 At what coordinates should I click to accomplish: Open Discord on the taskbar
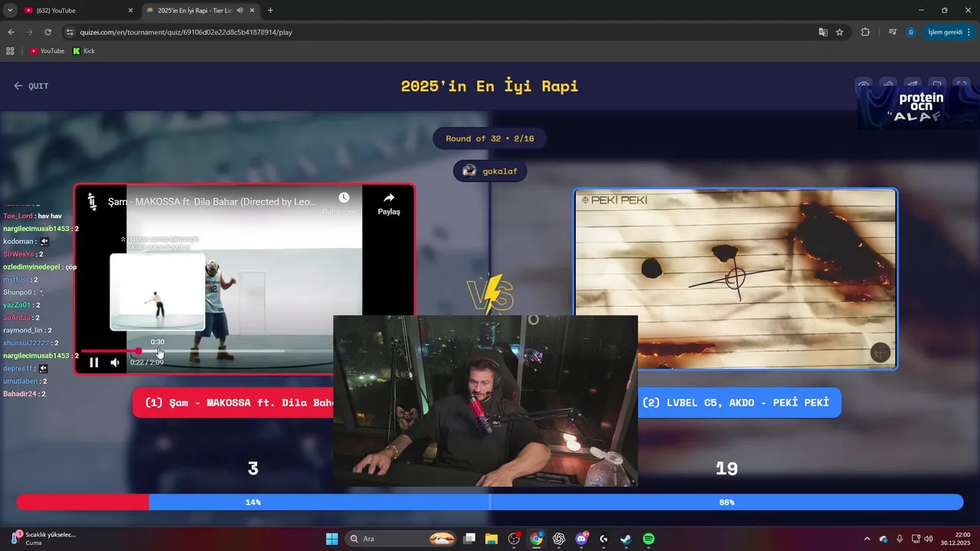[581, 539]
